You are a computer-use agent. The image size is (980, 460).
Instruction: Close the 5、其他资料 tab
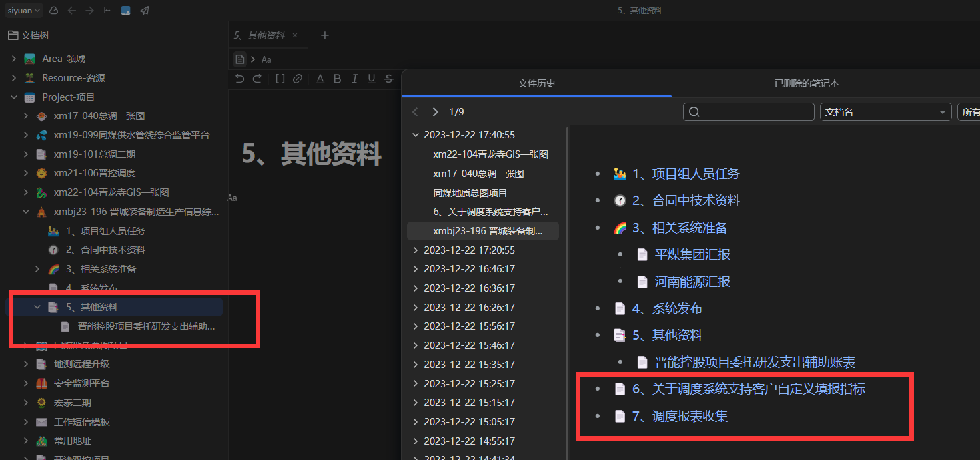click(x=295, y=35)
